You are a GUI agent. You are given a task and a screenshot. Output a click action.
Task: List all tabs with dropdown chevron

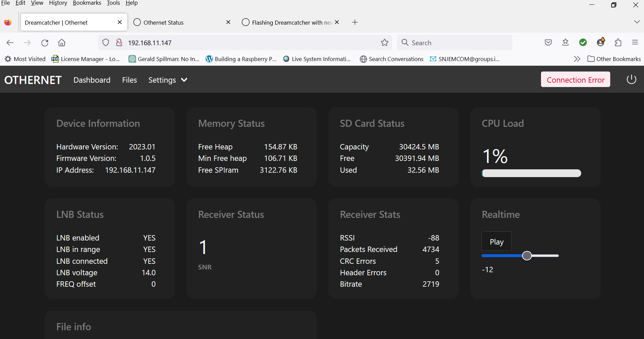637,22
